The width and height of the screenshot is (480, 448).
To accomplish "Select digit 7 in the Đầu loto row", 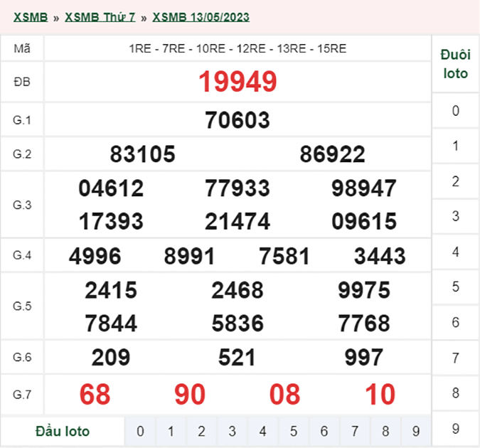I will coord(355,431).
